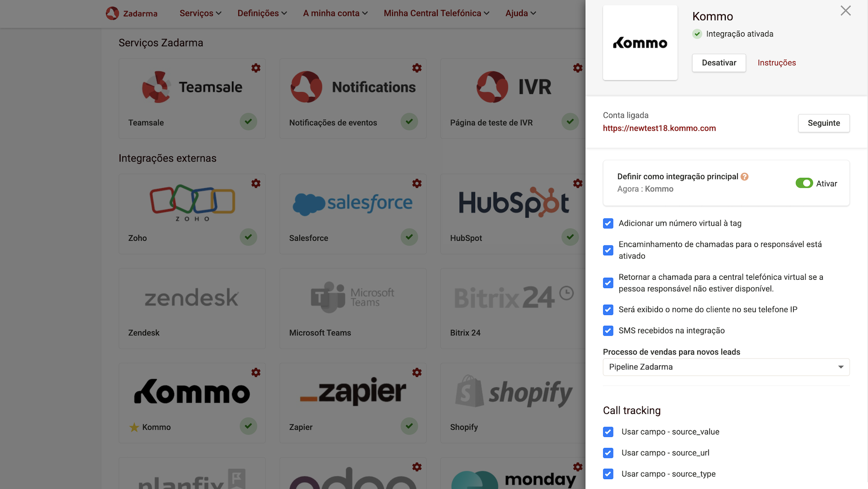Open settings gear on Kommo card
868x489 pixels.
click(x=256, y=372)
